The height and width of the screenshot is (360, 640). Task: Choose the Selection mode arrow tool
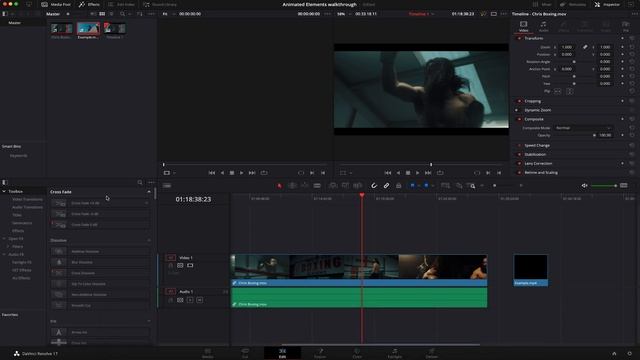tap(280, 186)
